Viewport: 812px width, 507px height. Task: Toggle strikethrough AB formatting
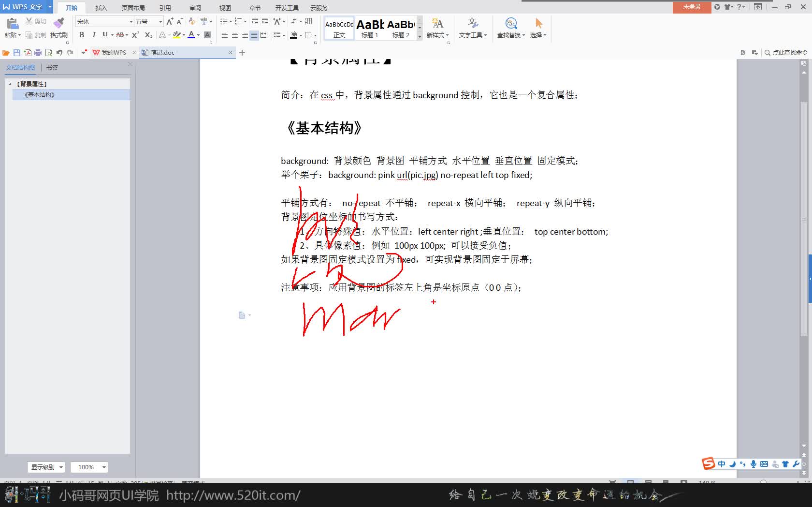pos(120,35)
